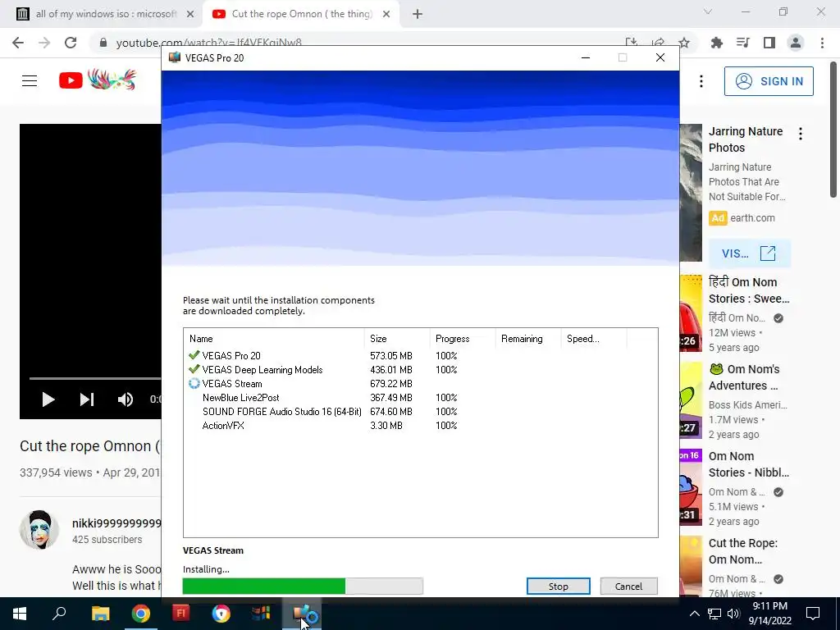Open Cut the Rope: Om Nom video
The width and height of the screenshot is (840, 630).
(743, 551)
